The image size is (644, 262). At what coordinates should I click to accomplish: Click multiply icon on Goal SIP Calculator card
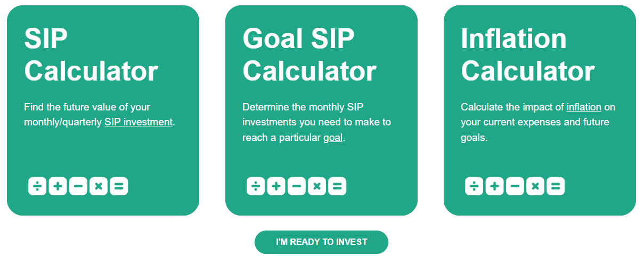click(317, 186)
